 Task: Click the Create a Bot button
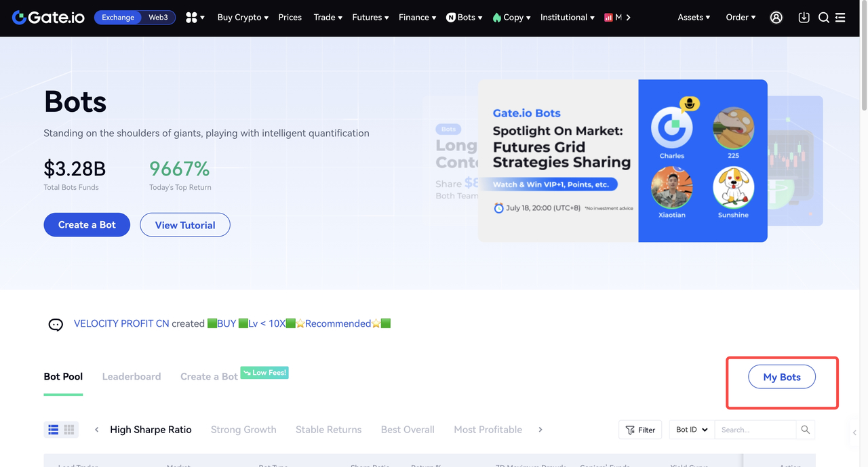[87, 225]
